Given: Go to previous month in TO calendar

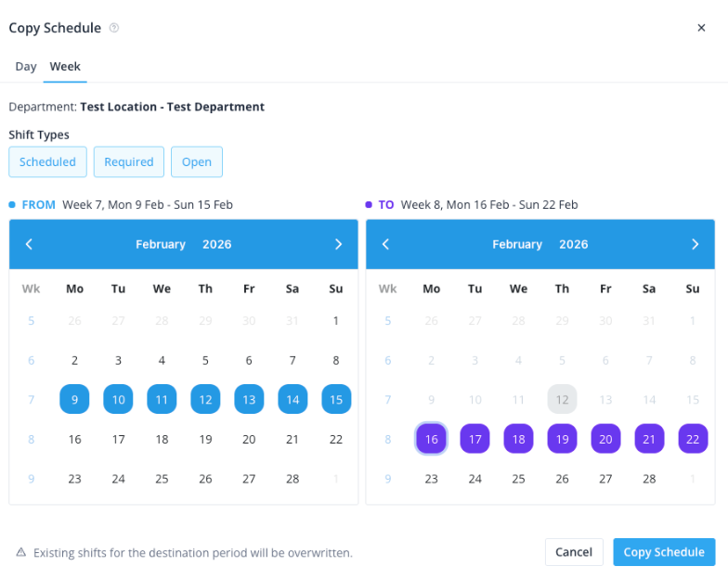Looking at the screenshot, I should 385,244.
